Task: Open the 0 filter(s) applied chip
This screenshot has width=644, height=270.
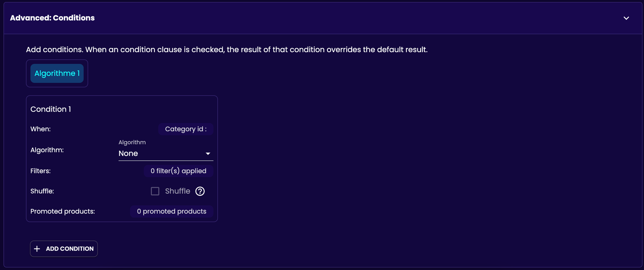Action: pyautogui.click(x=178, y=171)
